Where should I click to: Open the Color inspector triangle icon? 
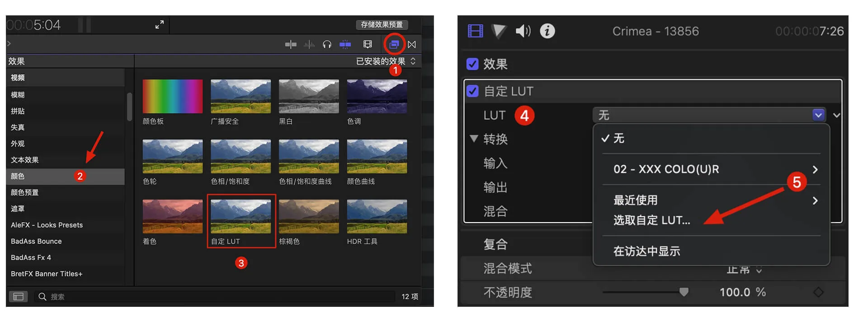[499, 31]
